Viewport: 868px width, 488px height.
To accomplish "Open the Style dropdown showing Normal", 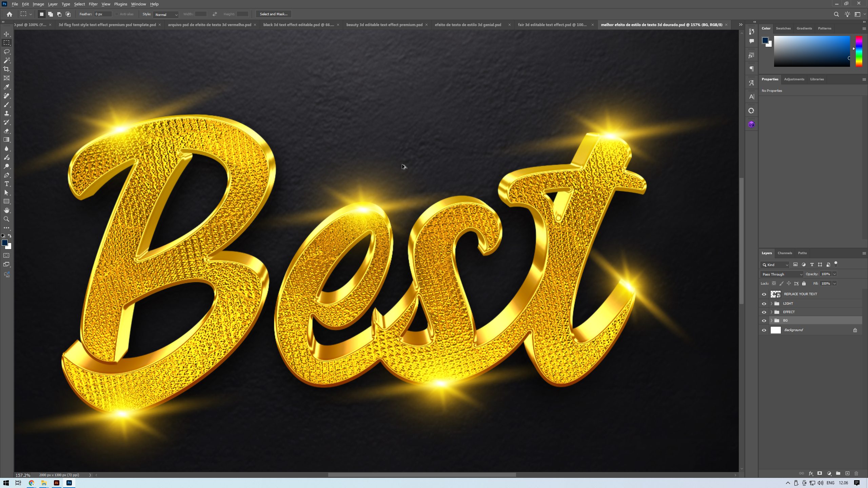I will click(166, 15).
